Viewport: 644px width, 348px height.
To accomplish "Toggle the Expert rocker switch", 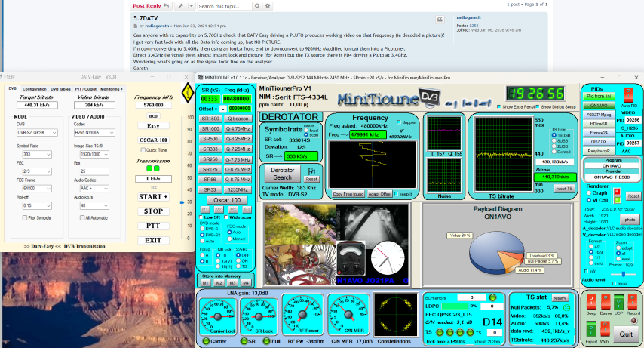I will [590, 330].
